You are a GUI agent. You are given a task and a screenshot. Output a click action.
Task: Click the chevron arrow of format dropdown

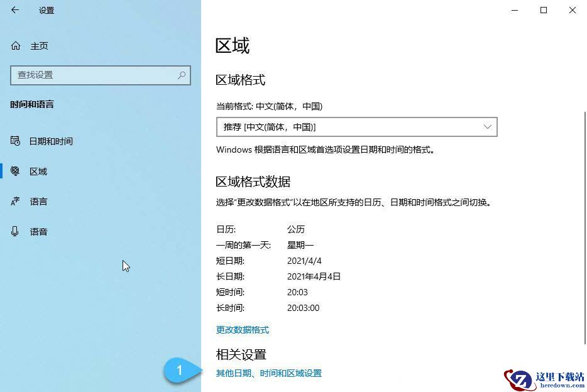point(488,127)
